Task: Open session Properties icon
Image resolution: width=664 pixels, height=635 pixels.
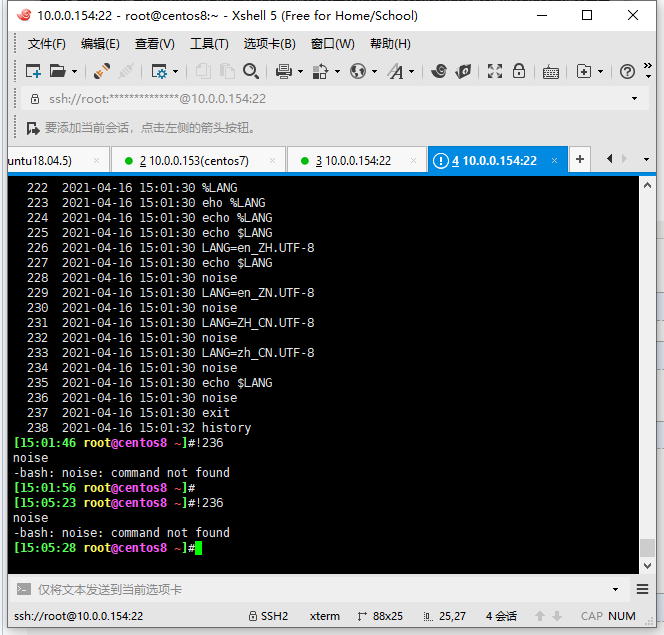Action: (159, 71)
